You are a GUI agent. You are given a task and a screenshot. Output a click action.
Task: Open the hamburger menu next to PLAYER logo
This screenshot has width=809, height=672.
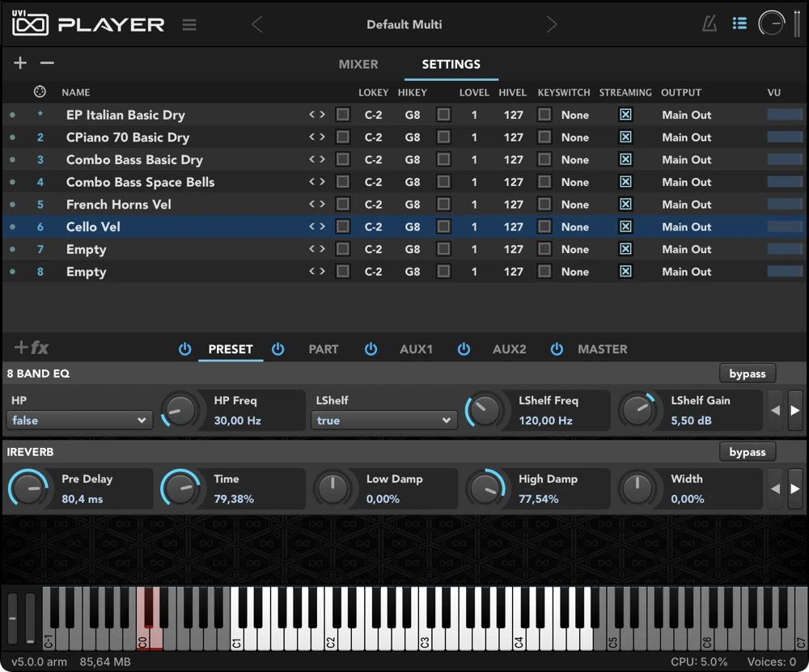[189, 24]
